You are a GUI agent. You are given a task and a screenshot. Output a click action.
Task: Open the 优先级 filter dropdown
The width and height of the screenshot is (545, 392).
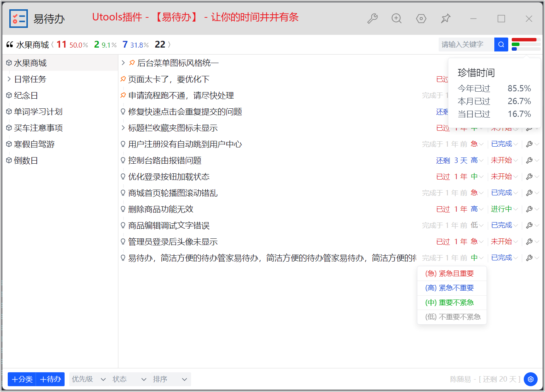(89, 379)
